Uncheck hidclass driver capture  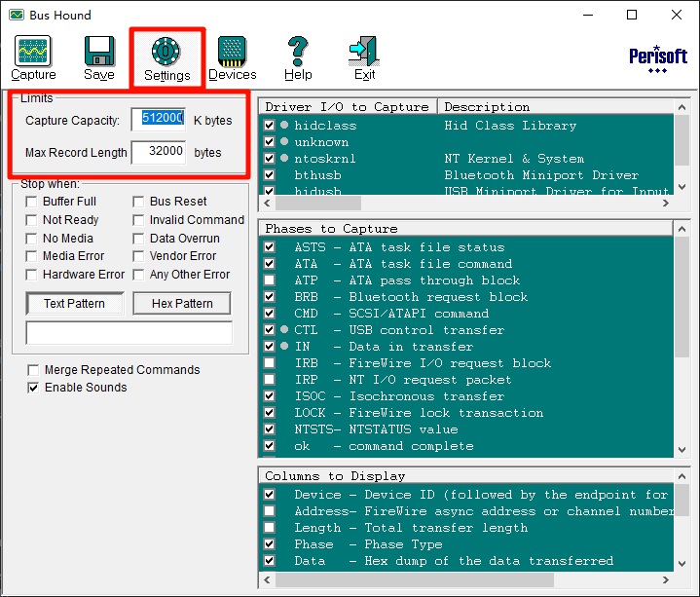(270, 125)
